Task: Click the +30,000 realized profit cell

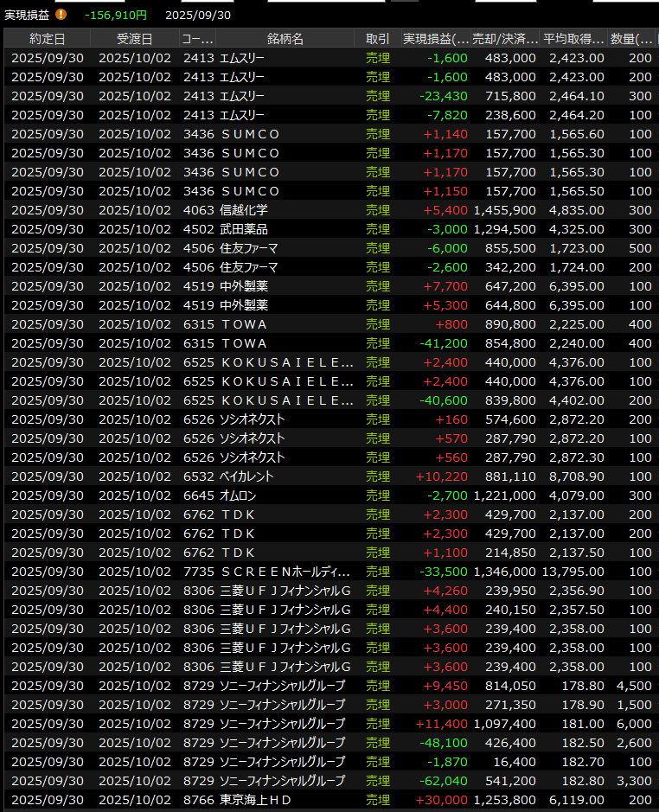Action: point(442,800)
